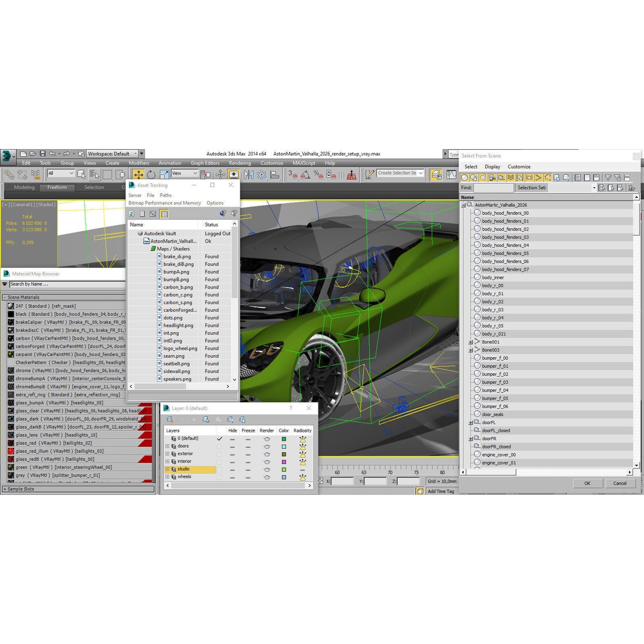Expand doorFL node in scene tree
644x644 pixels.
pyautogui.click(x=470, y=423)
